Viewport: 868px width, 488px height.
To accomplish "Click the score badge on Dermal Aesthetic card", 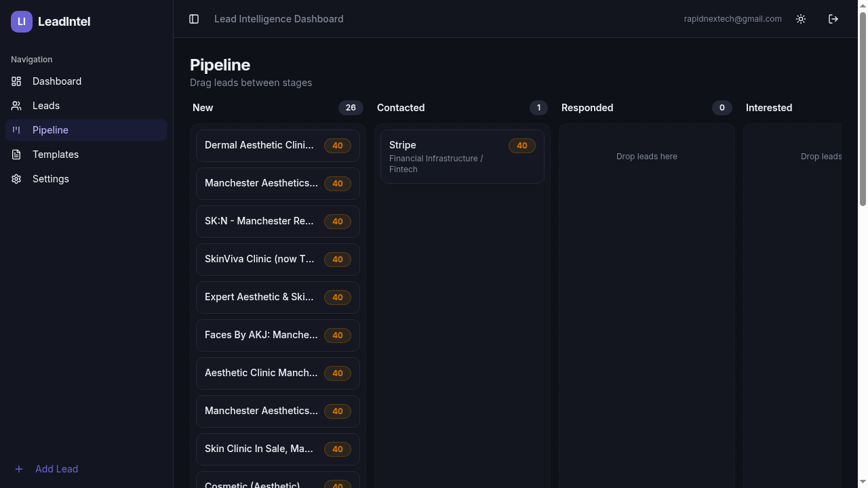I will pyautogui.click(x=337, y=145).
